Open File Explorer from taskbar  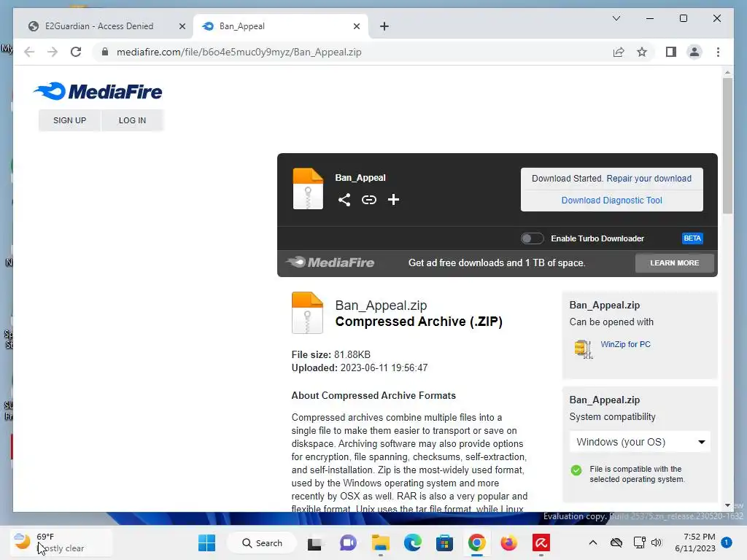381,542
